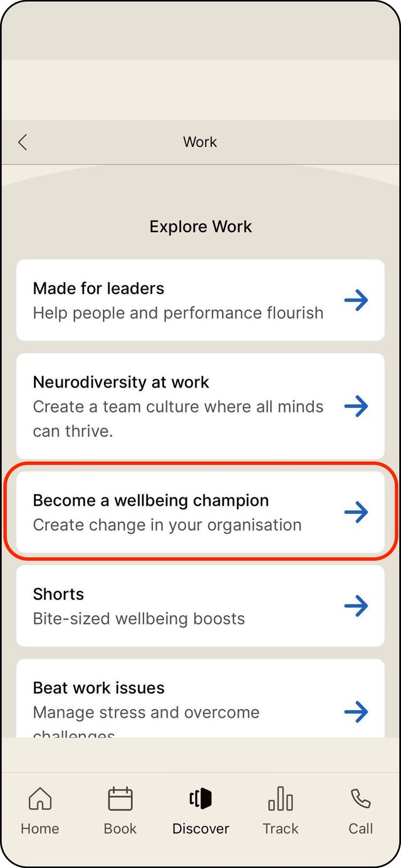Click the arrow beside Made for leaders

coord(356,300)
